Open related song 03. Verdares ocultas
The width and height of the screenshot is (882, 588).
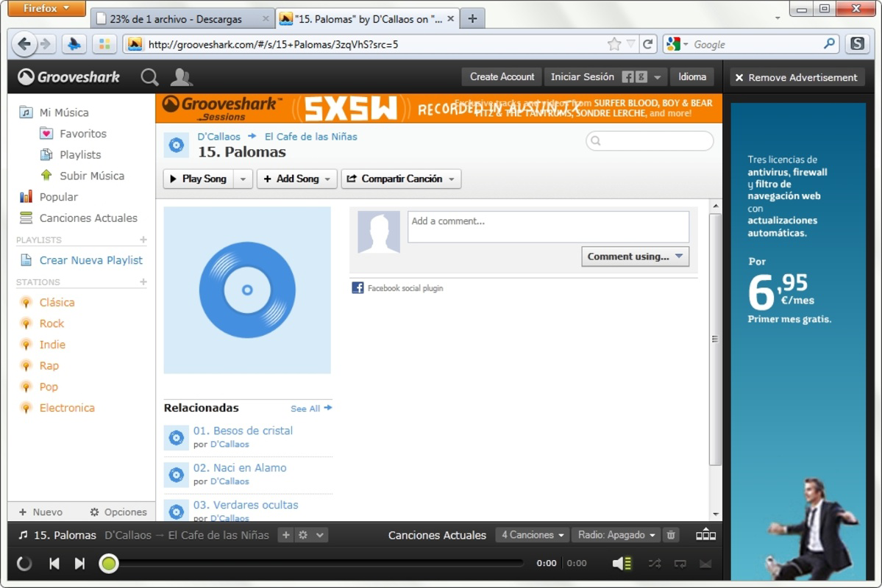click(246, 505)
